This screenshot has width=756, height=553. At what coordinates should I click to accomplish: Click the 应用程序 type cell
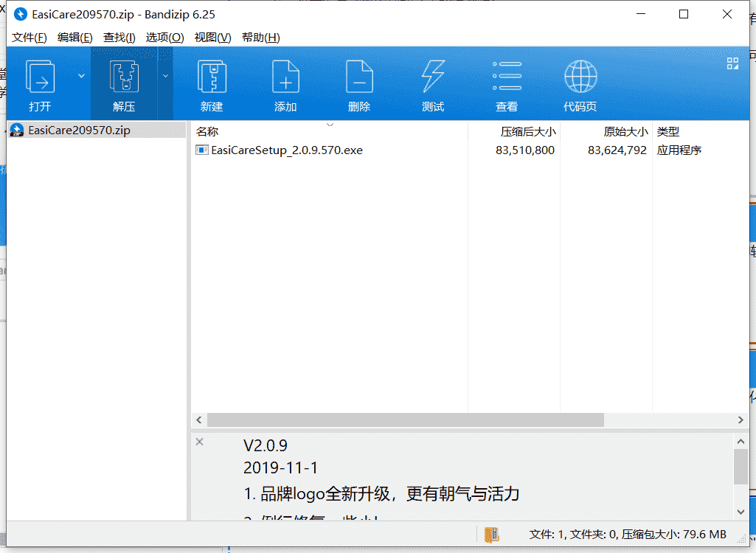tap(679, 150)
